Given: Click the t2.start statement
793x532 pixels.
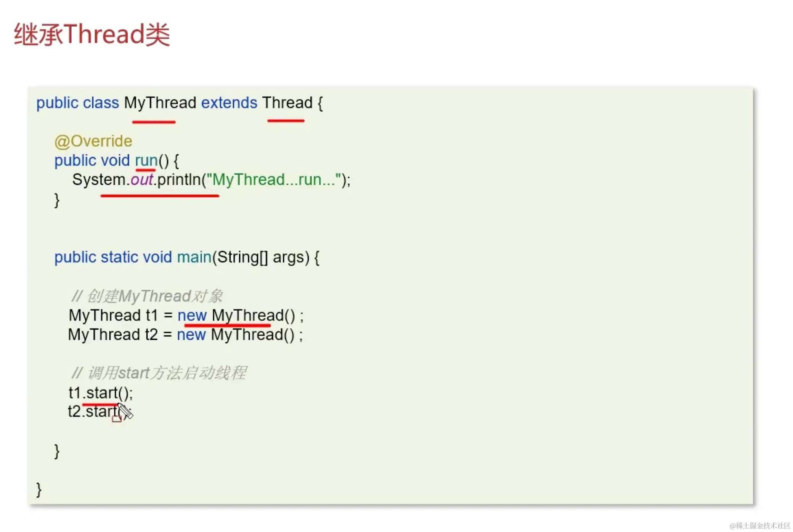Looking at the screenshot, I should click(x=93, y=412).
